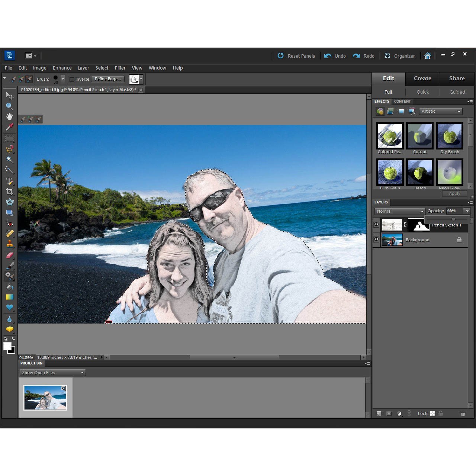
Task: Select the Clone Stamp tool
Action: coord(10,244)
